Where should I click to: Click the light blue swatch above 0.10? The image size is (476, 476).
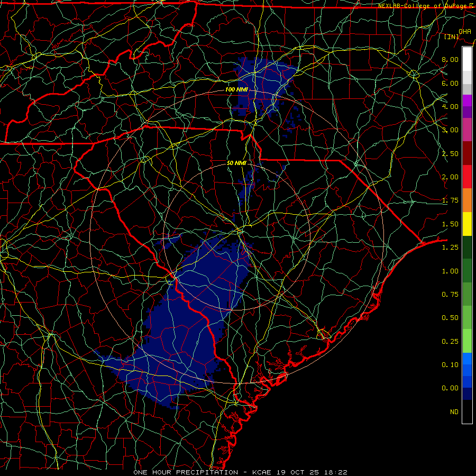pos(467,359)
